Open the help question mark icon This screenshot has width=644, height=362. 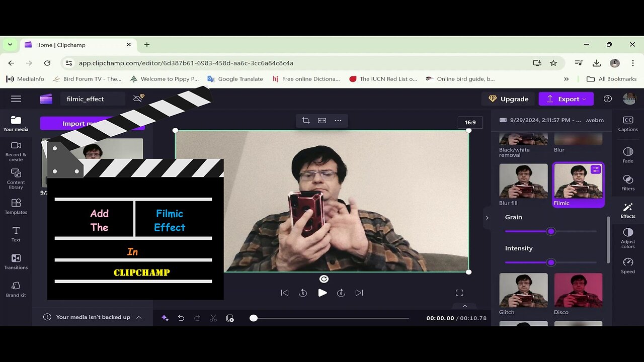[x=608, y=99]
